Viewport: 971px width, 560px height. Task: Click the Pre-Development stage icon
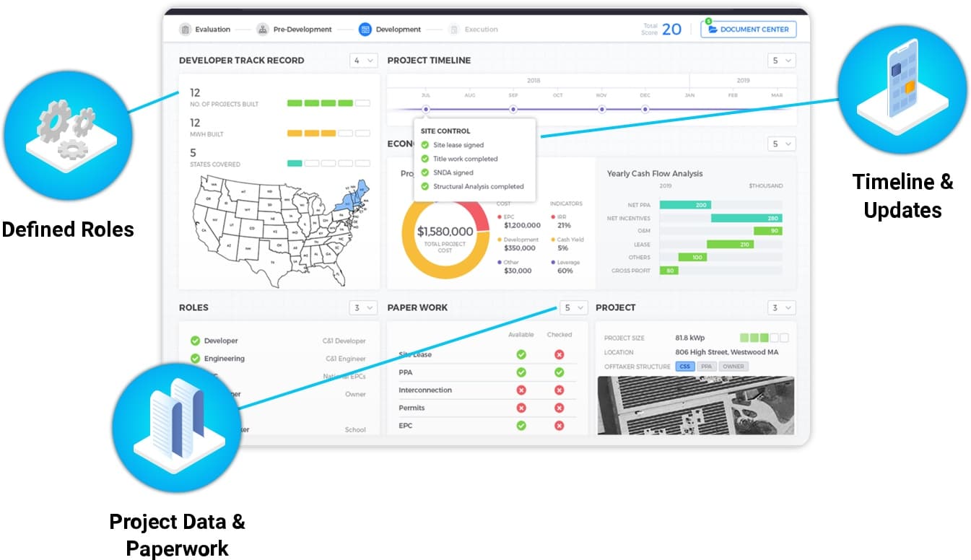[263, 30]
